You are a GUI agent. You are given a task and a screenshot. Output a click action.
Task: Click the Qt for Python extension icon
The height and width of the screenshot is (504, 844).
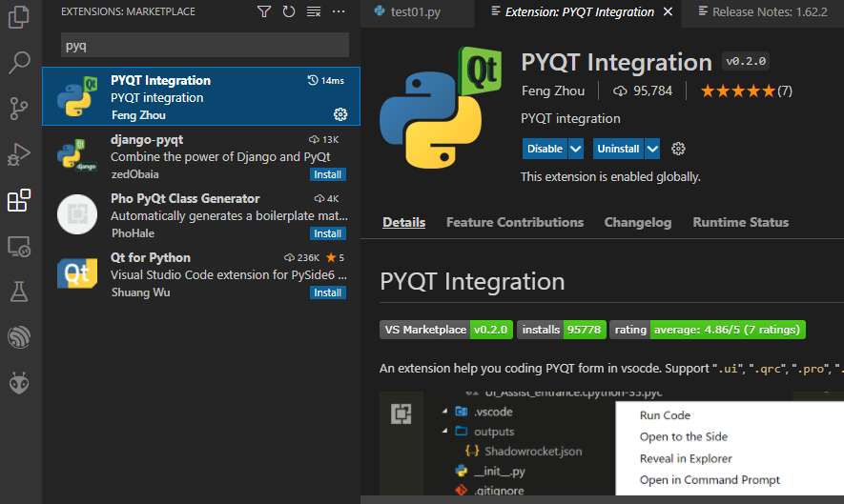(77, 273)
